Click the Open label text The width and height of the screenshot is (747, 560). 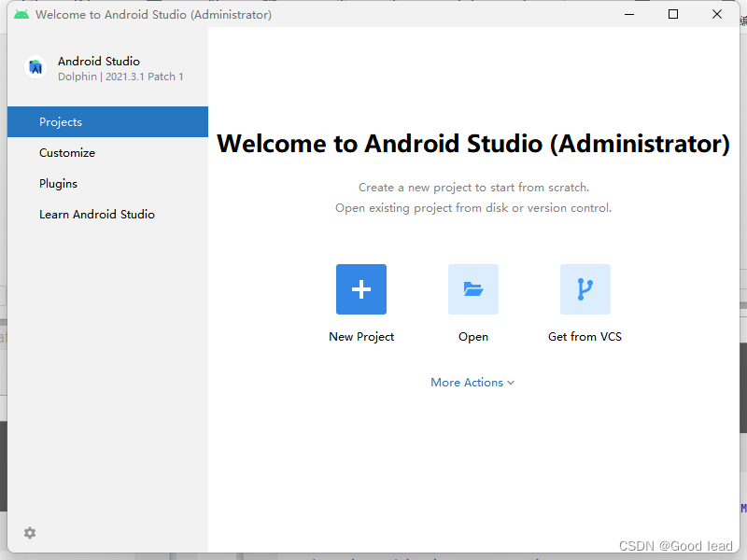[473, 337]
